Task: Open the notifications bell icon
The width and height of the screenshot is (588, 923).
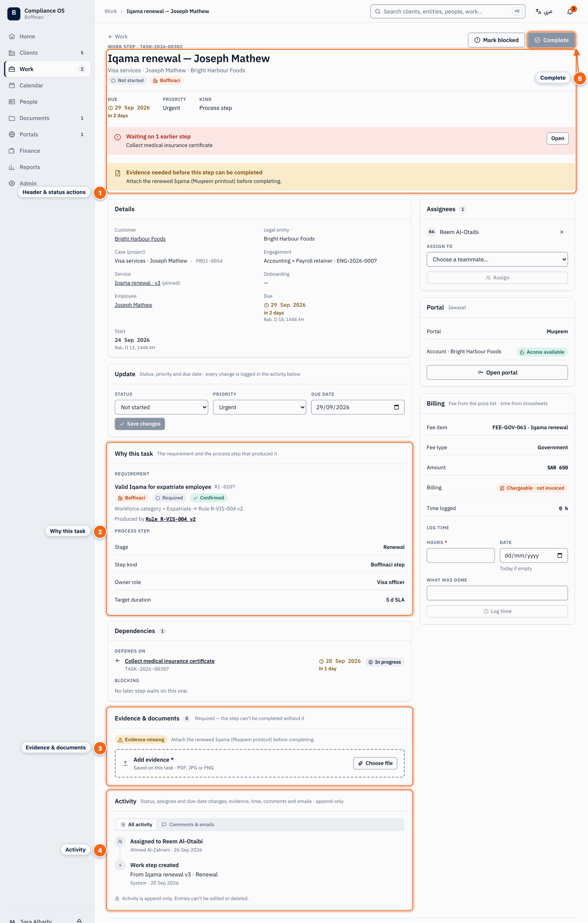Action: [570, 11]
